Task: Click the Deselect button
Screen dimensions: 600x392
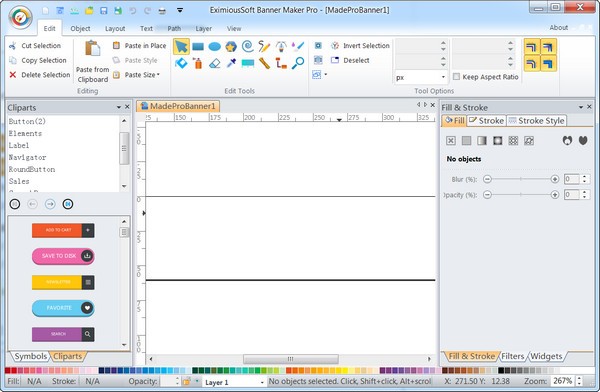Action: 350,60
